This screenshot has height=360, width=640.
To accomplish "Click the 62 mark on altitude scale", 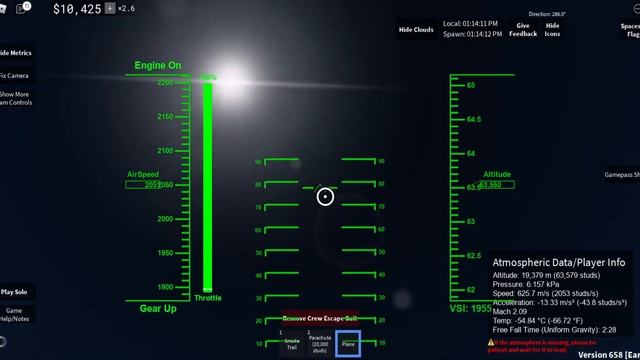I will (x=471, y=290).
